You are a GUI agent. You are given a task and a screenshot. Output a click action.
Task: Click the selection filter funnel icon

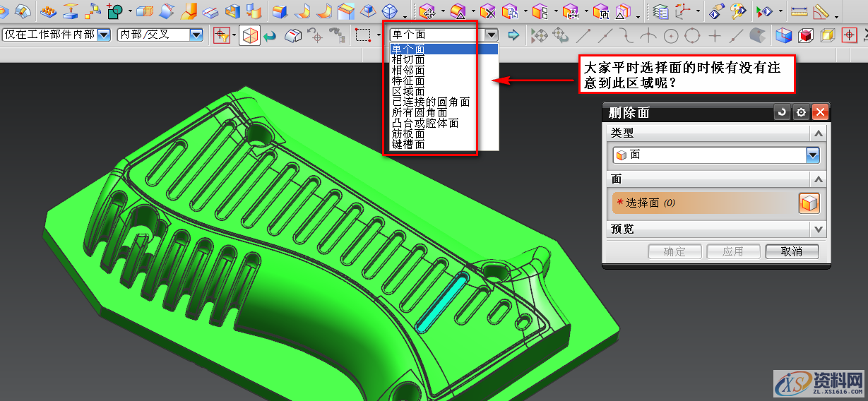click(222, 35)
